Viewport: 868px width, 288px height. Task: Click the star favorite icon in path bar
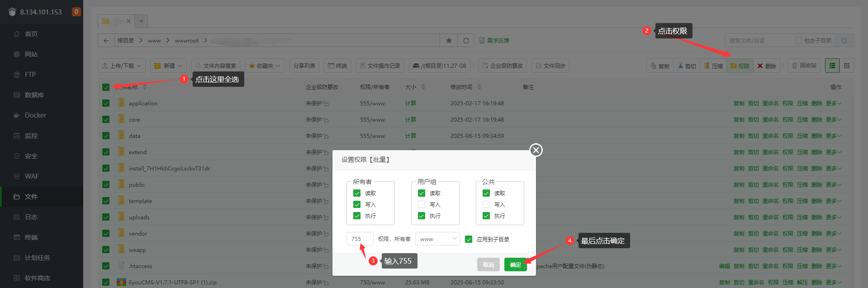tap(449, 41)
